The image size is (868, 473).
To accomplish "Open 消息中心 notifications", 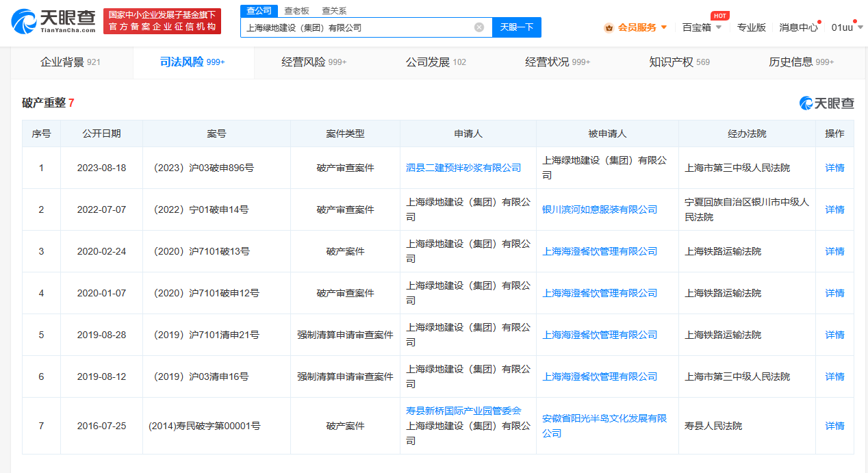I will (x=798, y=27).
